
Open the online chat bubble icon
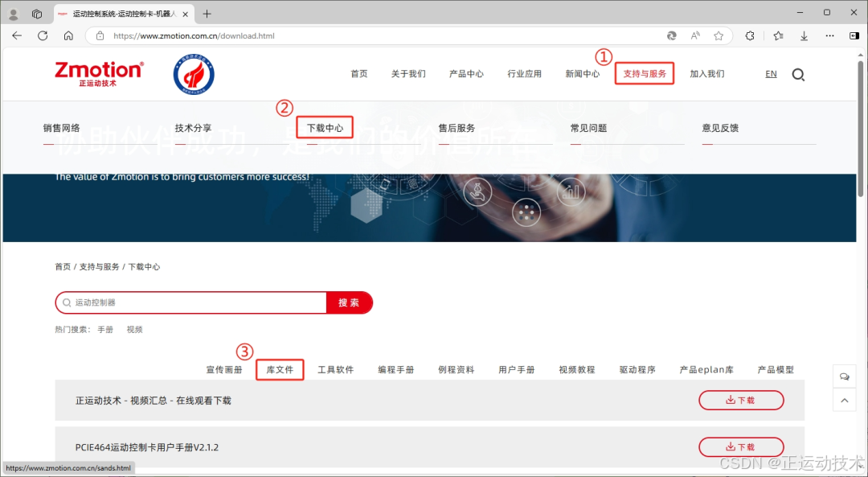click(x=844, y=376)
